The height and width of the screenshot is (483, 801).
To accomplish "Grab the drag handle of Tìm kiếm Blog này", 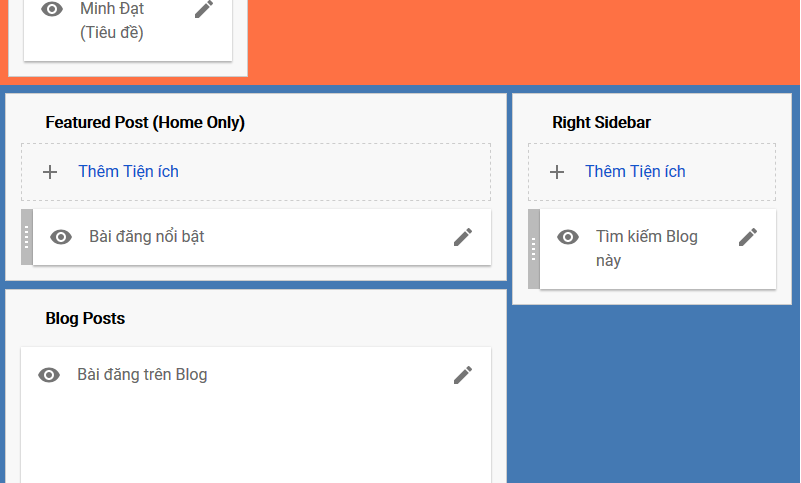I will coord(534,249).
